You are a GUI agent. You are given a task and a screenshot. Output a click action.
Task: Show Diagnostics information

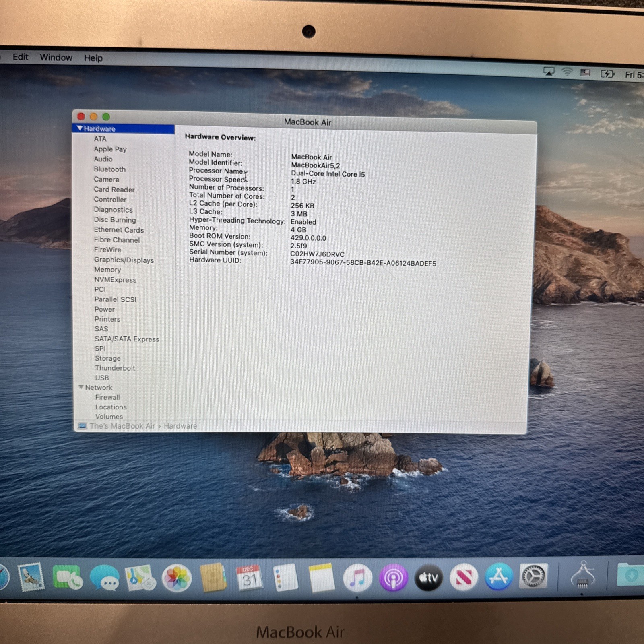113,209
